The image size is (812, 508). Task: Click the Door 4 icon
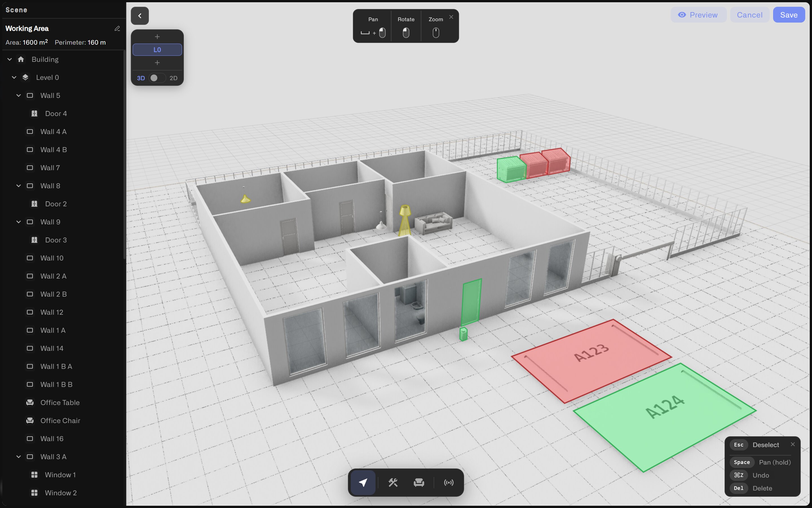[34, 113]
